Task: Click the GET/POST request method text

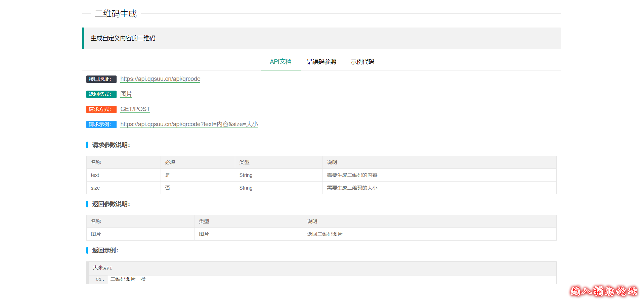Action: click(x=135, y=109)
